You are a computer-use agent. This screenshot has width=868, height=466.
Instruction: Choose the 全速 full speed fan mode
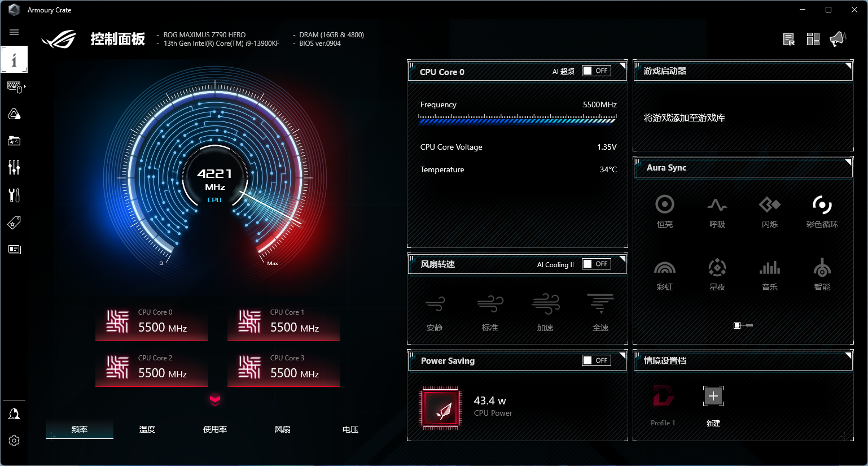pyautogui.click(x=600, y=312)
